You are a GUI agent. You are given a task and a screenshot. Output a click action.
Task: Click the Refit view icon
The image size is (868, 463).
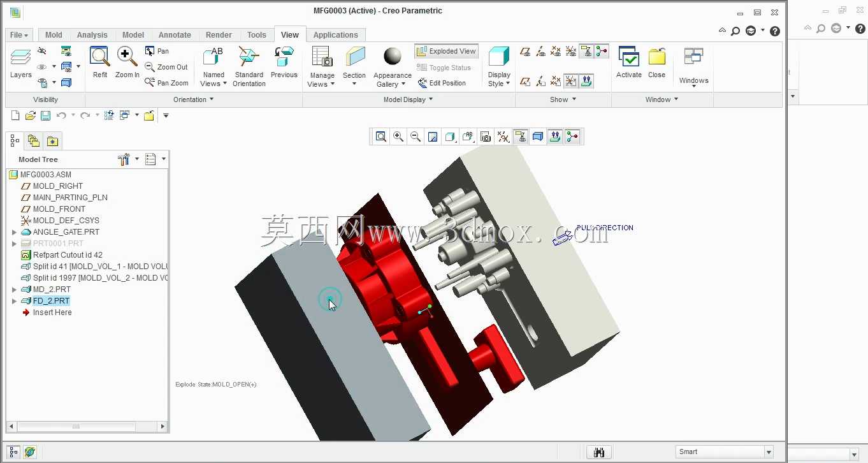pyautogui.click(x=100, y=62)
